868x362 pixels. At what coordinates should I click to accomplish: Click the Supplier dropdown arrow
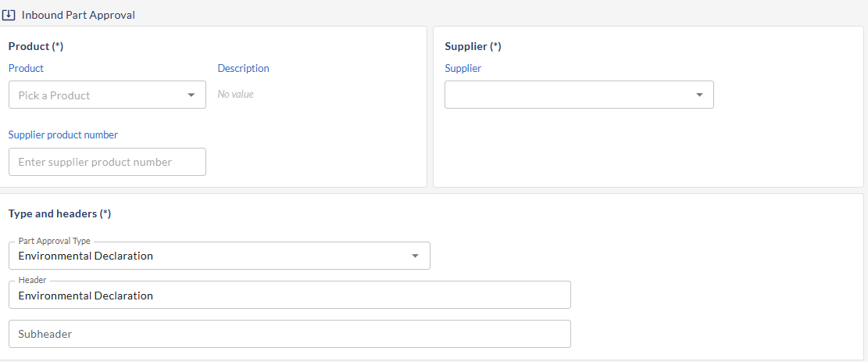[699, 95]
